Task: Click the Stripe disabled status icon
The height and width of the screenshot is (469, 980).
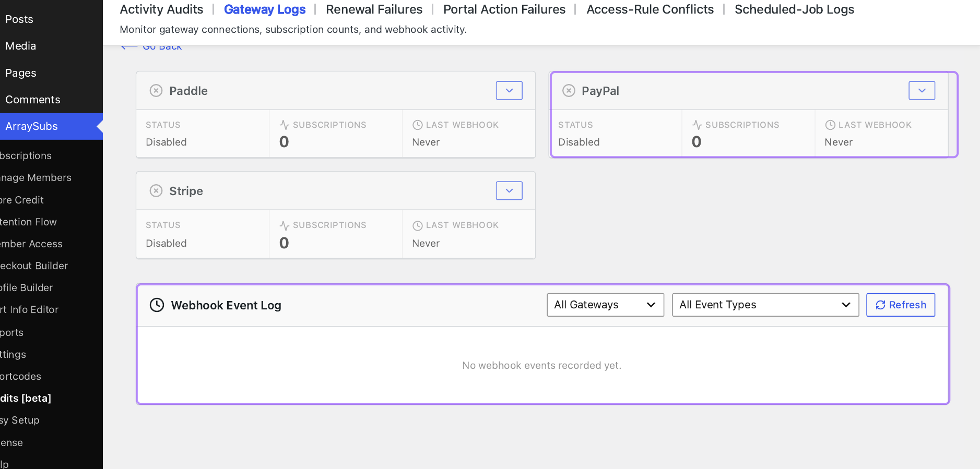Action: click(156, 191)
